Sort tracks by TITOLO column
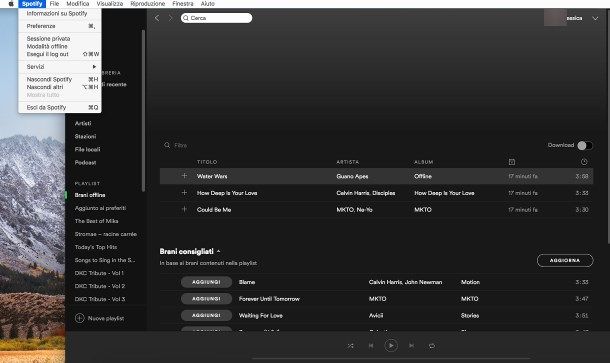Viewport: 610px width, 363px height. tap(207, 162)
